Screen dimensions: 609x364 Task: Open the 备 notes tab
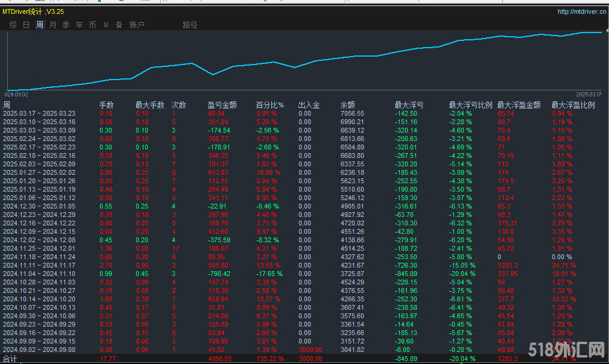[119, 25]
